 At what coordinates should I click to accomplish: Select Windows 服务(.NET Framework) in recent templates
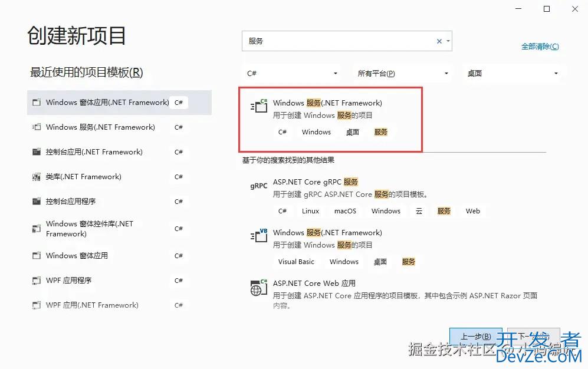(119, 127)
